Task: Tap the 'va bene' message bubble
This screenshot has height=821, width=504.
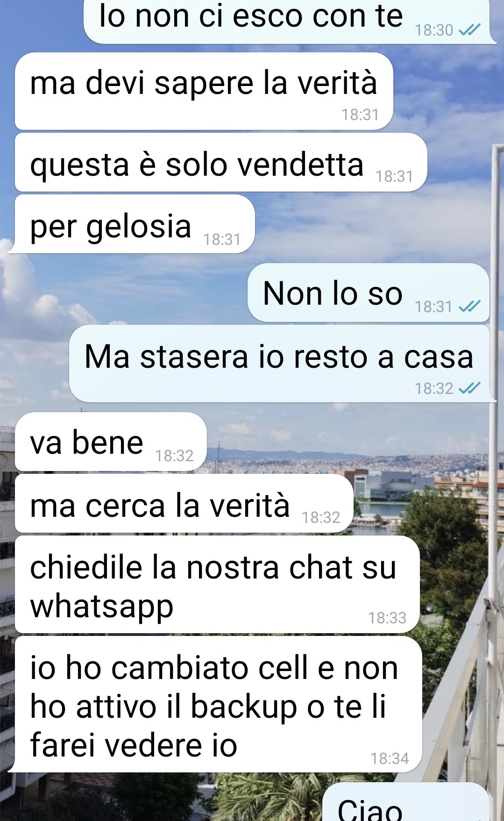Action: (111, 442)
